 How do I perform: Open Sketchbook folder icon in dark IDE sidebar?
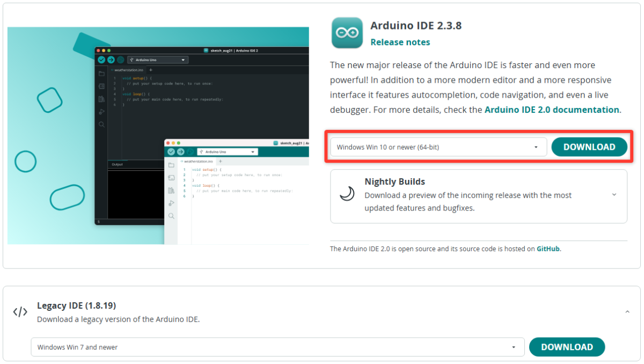[101, 74]
